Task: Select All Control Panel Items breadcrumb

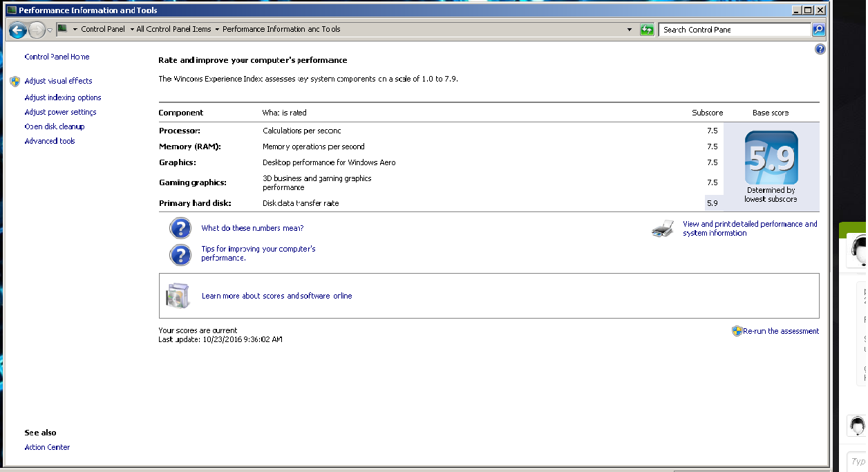Action: click(x=174, y=29)
